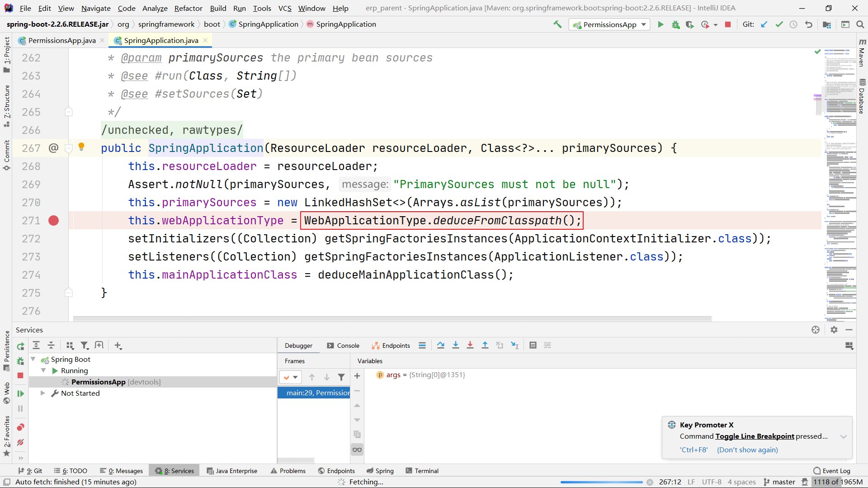Open the PermissionsApp run configuration dropdown

pyautogui.click(x=609, y=24)
